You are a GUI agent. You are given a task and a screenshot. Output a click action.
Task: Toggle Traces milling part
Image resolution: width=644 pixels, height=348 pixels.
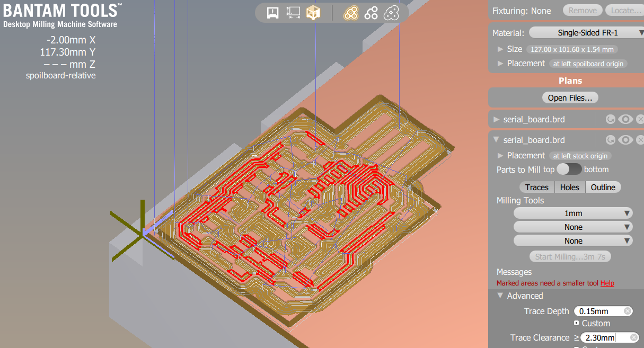pos(537,187)
